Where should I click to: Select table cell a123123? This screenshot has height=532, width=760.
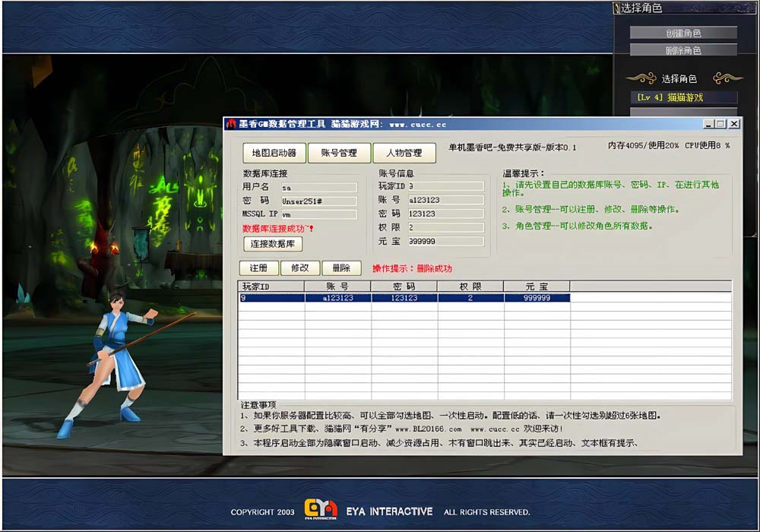pyautogui.click(x=338, y=297)
